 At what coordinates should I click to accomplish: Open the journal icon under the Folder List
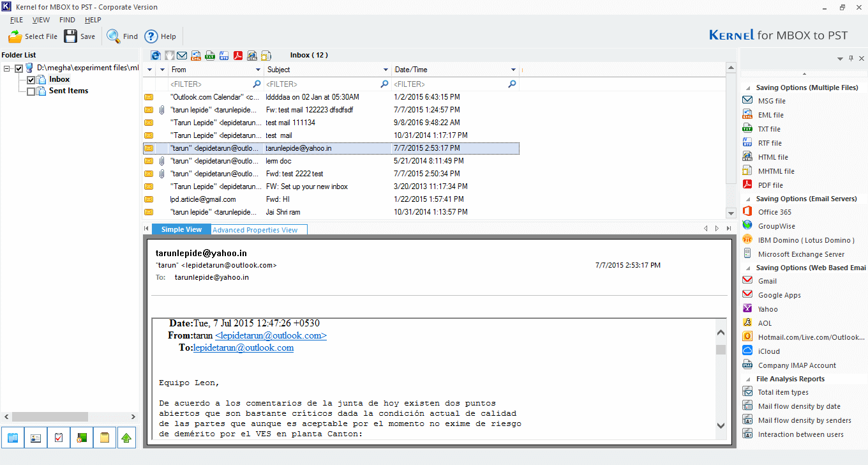click(81, 438)
